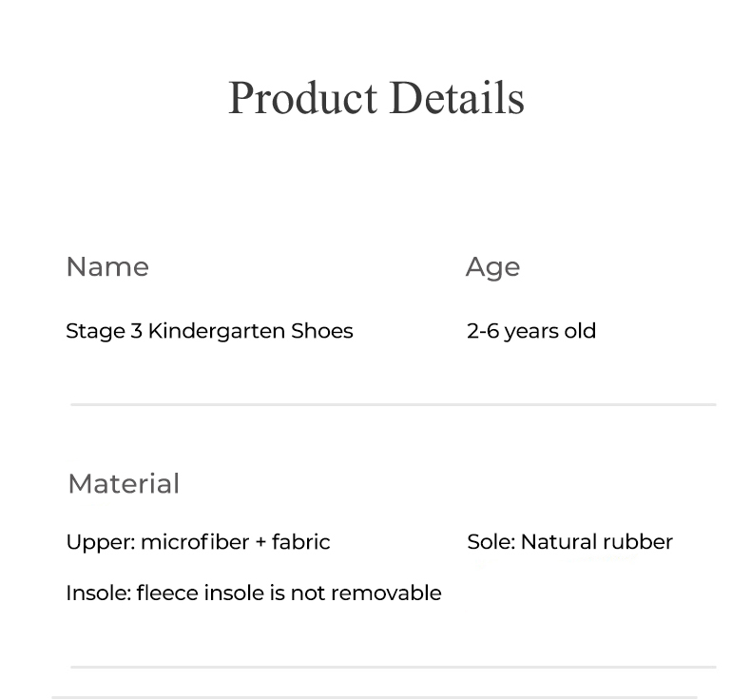Select the "Upper: microfiber + fabric" line
Screen dimensions: 751x700
pos(198,542)
